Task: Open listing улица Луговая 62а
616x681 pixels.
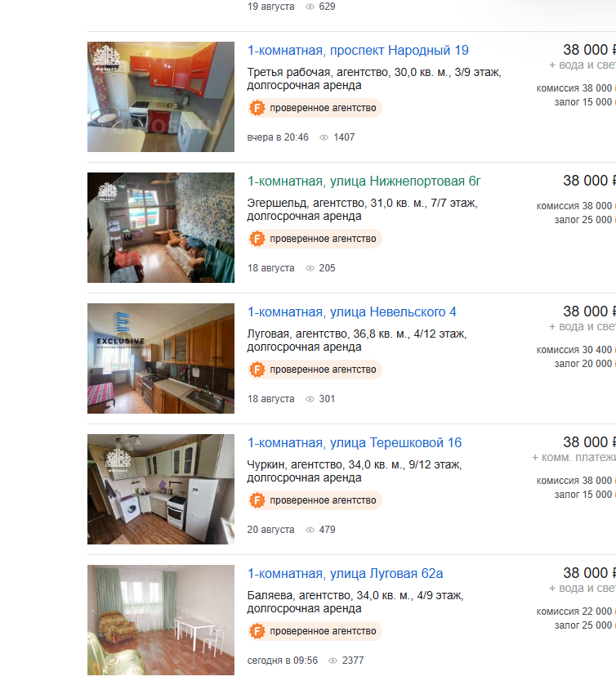Action: [x=345, y=573]
